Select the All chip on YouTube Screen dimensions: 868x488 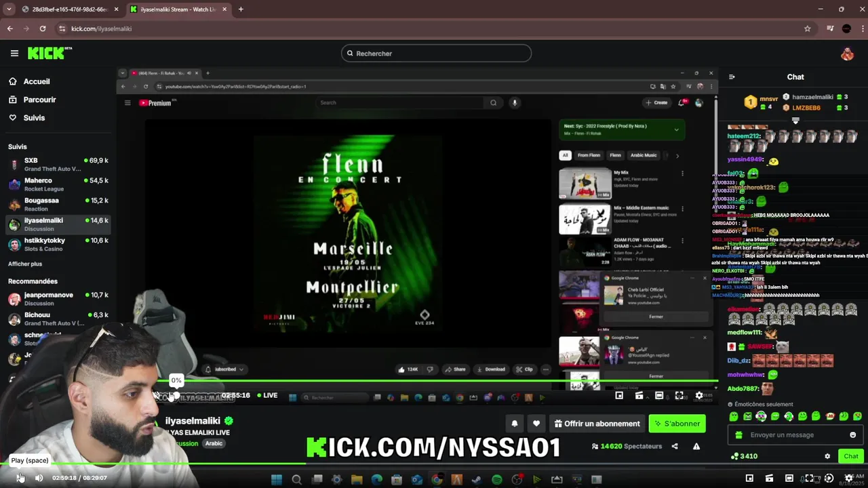564,155
